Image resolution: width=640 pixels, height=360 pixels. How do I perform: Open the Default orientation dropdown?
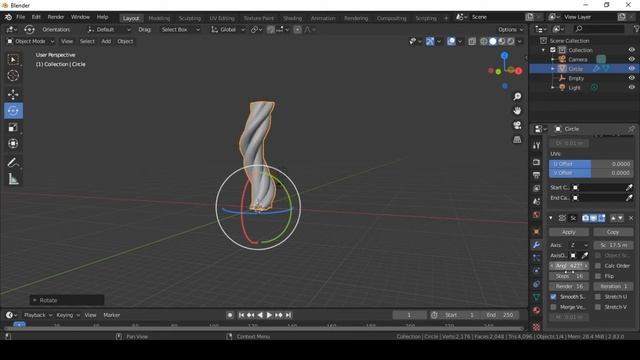(109, 29)
